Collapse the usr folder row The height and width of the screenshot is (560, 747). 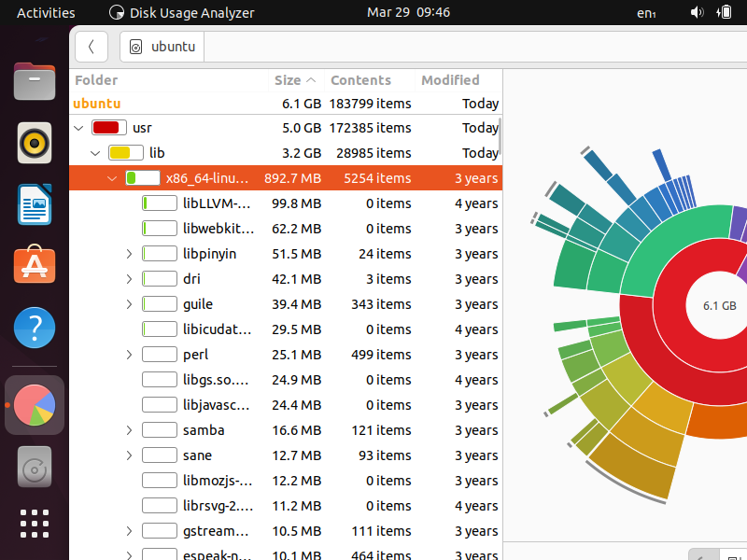[x=79, y=128]
